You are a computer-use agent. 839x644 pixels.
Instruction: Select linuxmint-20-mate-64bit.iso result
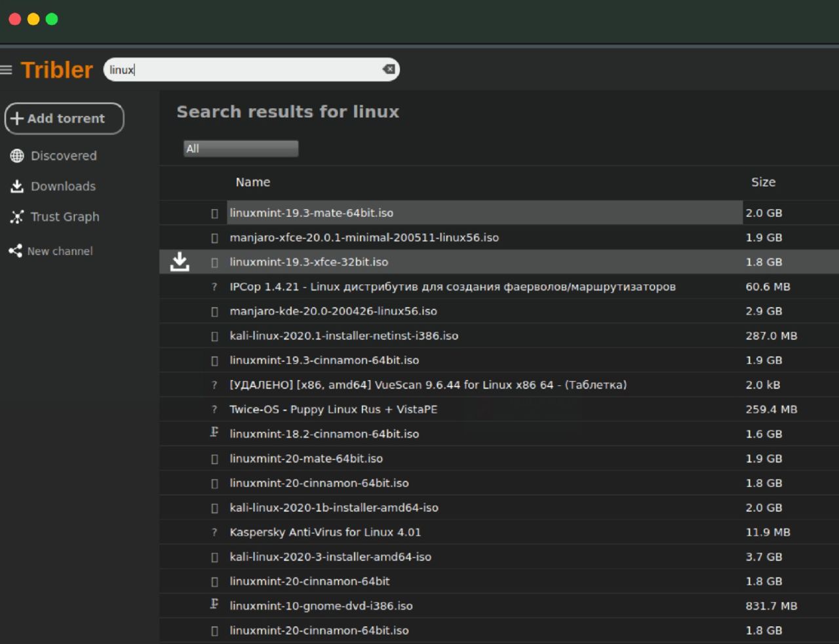pyautogui.click(x=306, y=459)
